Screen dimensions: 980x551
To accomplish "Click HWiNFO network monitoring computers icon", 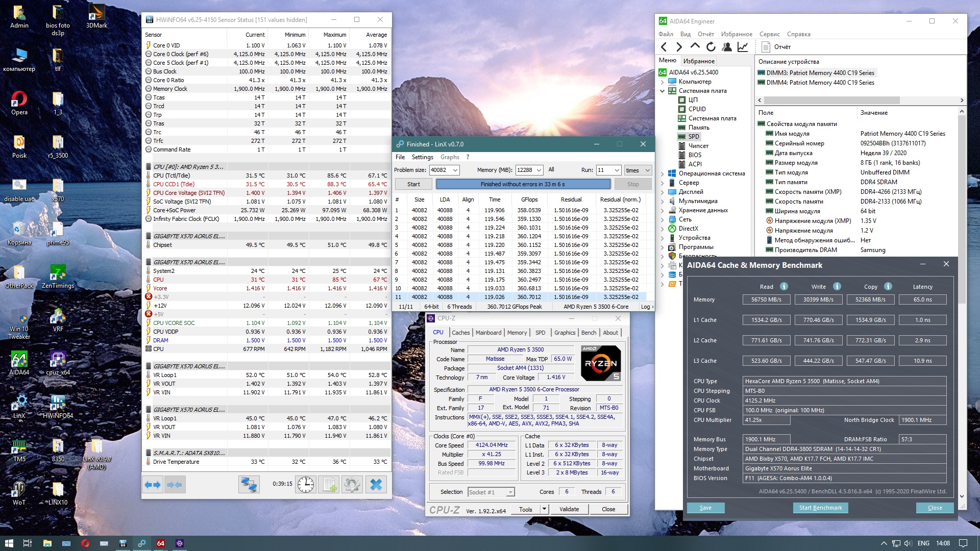I will click(249, 485).
